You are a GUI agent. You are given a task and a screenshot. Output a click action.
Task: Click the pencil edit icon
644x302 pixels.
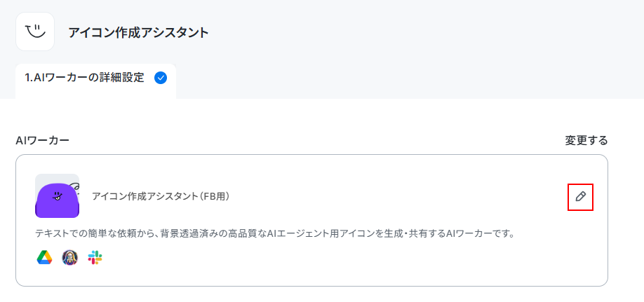click(580, 197)
